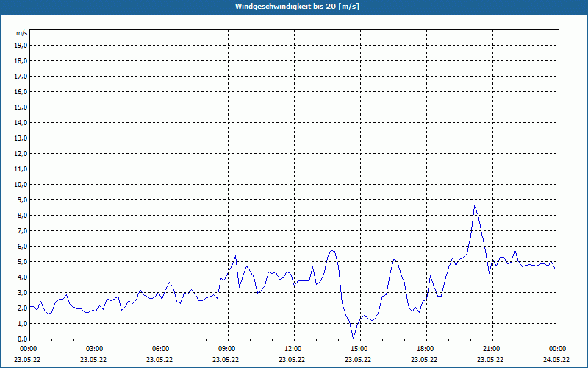
Task: Click the 12,0 y-axis label
Action: pyautogui.click(x=21, y=154)
